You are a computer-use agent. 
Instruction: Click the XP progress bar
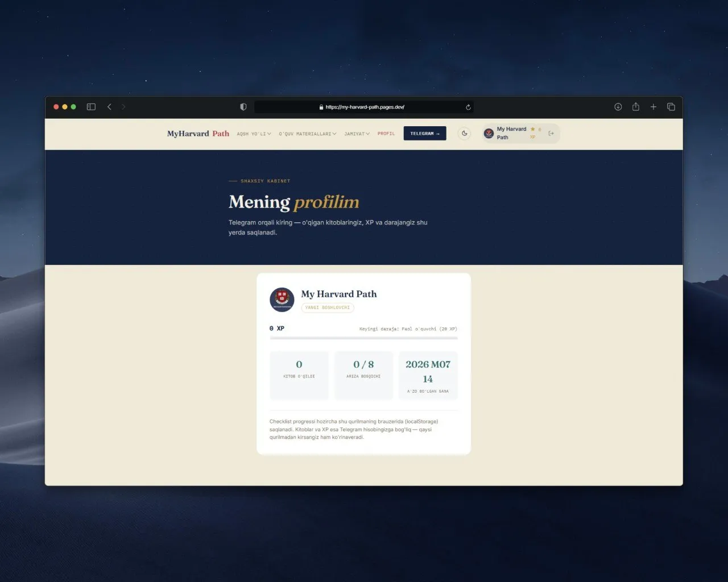coord(363,338)
